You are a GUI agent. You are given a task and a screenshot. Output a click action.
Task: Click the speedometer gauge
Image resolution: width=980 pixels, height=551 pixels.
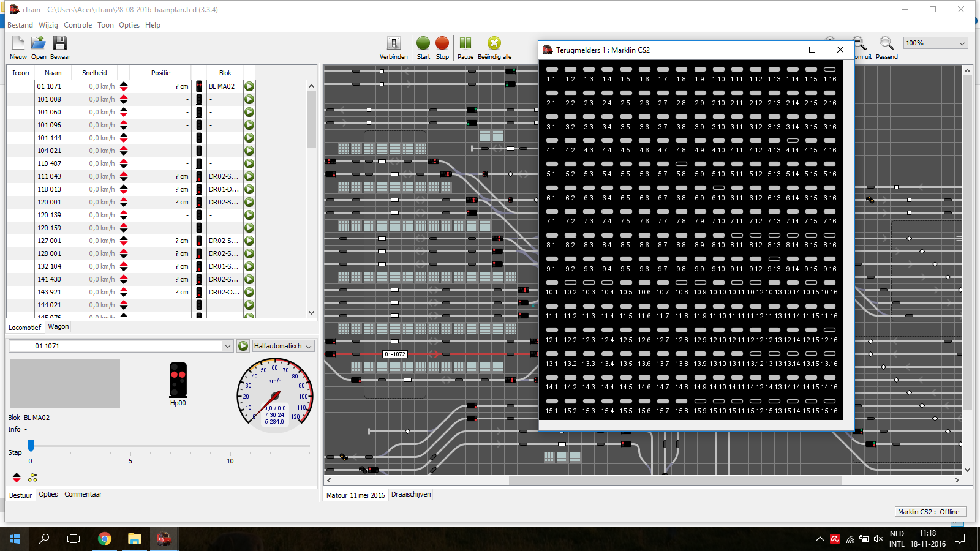coord(275,395)
